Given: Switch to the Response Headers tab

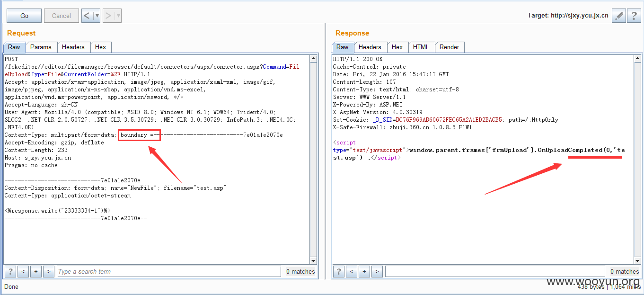Looking at the screenshot, I should point(370,47).
